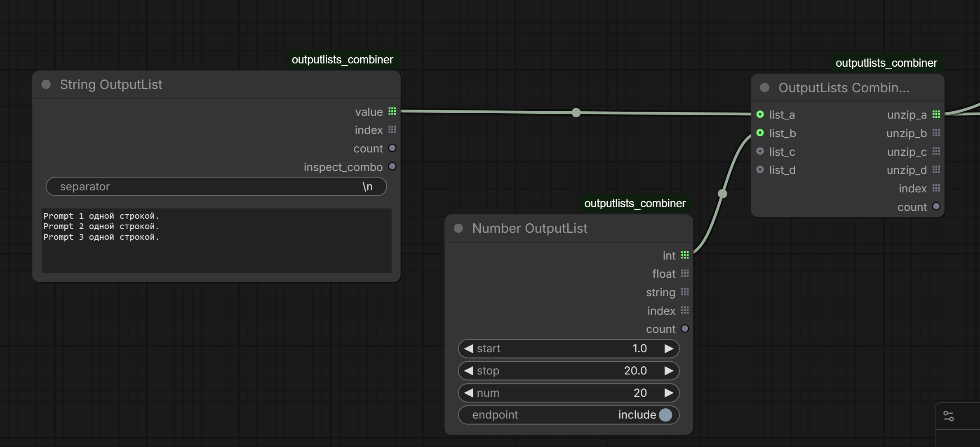The height and width of the screenshot is (447, 980).
Task: Decrease the start value with left arrow
Action: pyautogui.click(x=468, y=349)
